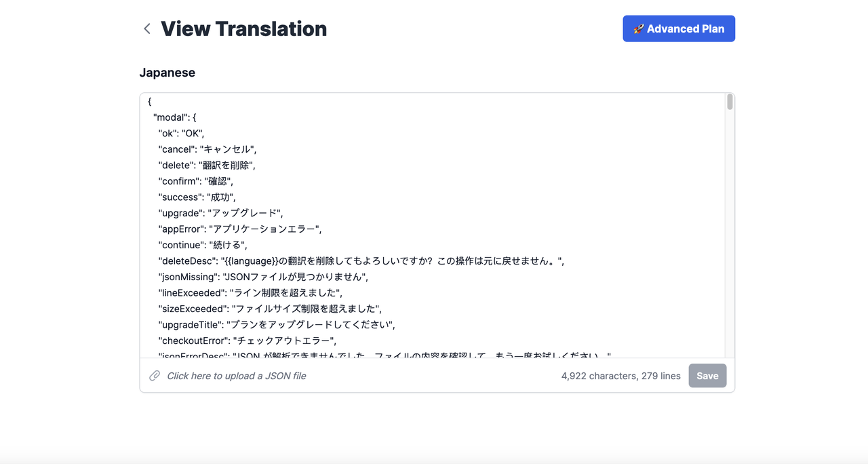Click the "checkoutError" line in editor

pos(248,341)
